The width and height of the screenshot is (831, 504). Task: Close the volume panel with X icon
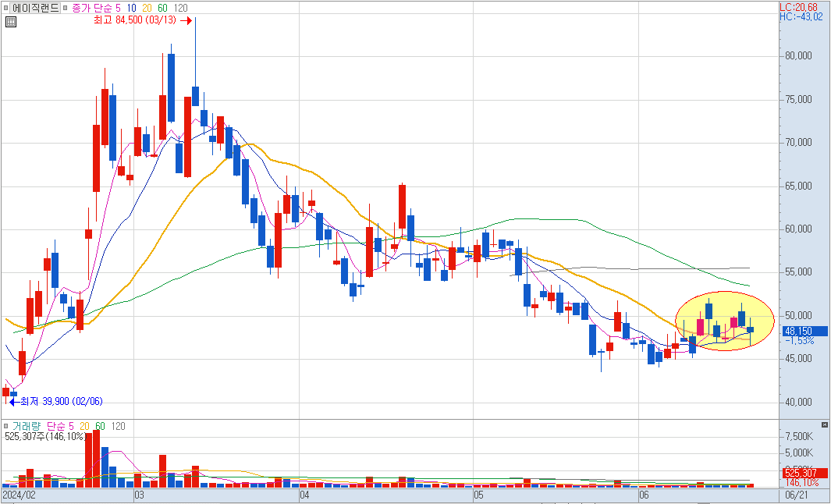click(x=824, y=425)
